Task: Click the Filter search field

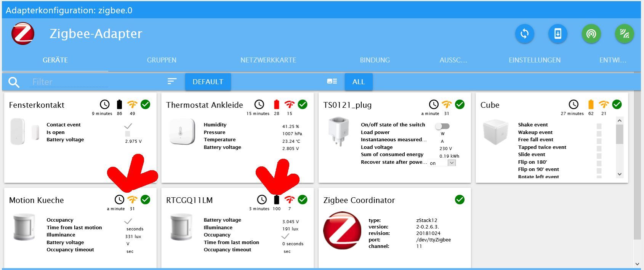Action: pyautogui.click(x=69, y=82)
